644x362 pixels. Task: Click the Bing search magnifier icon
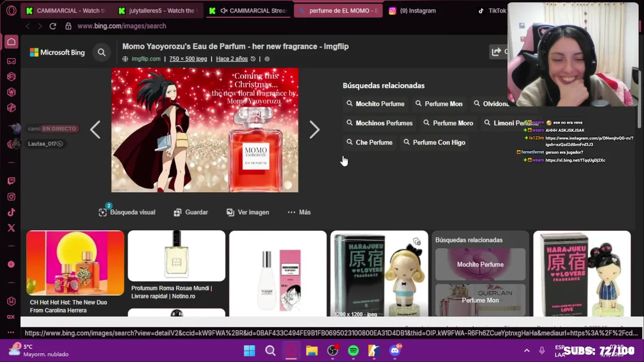coord(102,52)
